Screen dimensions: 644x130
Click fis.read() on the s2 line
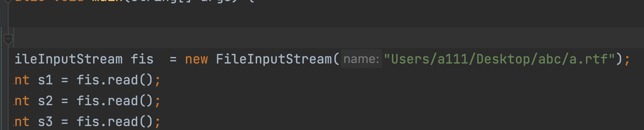point(115,101)
